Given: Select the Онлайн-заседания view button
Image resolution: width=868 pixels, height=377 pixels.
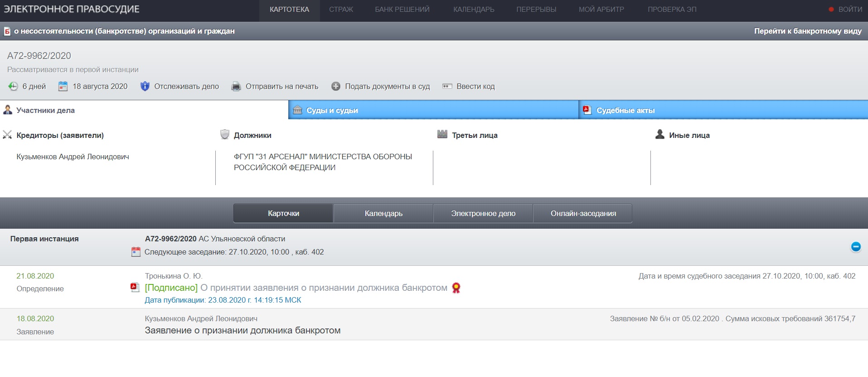Looking at the screenshot, I should tap(583, 213).
